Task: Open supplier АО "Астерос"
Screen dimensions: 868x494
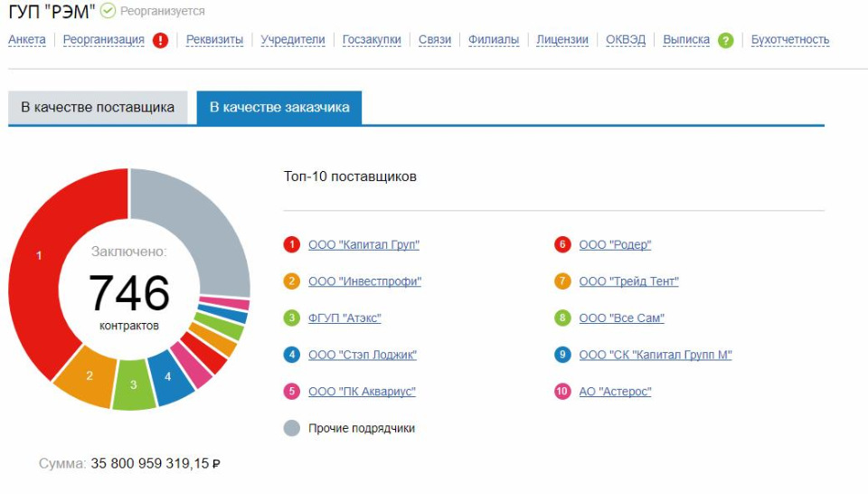Action: coord(615,392)
